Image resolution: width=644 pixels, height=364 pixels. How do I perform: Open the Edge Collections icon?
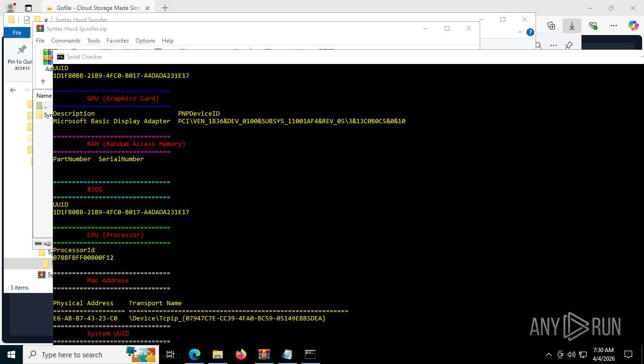click(x=551, y=26)
